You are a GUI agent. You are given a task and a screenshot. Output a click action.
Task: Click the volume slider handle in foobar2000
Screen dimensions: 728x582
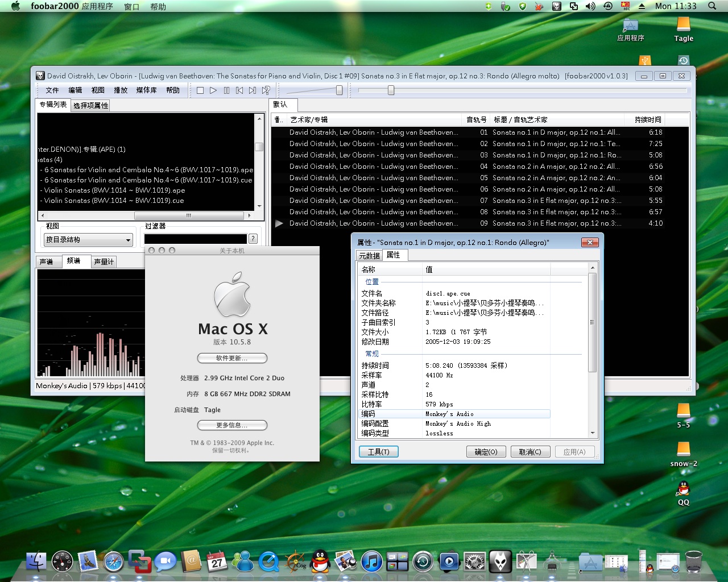tap(340, 90)
